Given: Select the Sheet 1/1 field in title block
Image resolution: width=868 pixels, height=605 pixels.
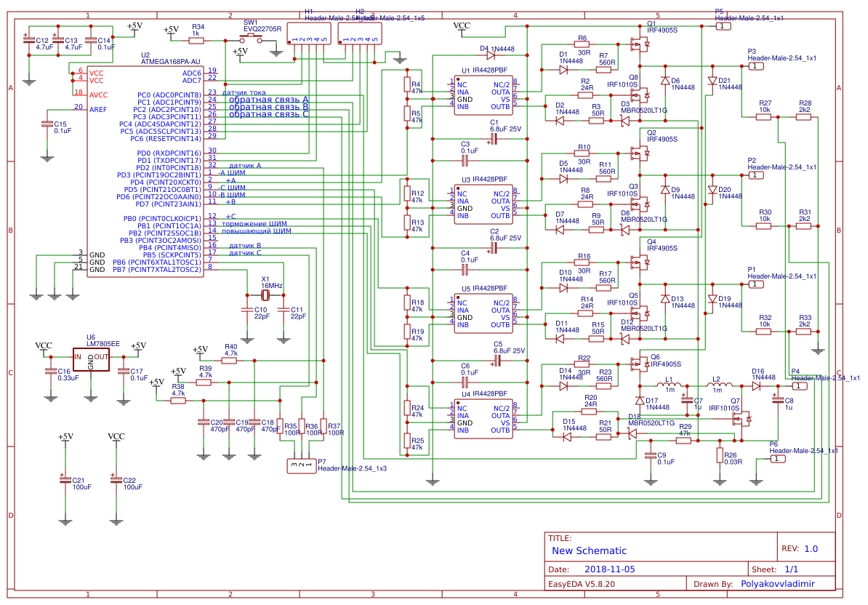Looking at the screenshot, I should (x=790, y=568).
